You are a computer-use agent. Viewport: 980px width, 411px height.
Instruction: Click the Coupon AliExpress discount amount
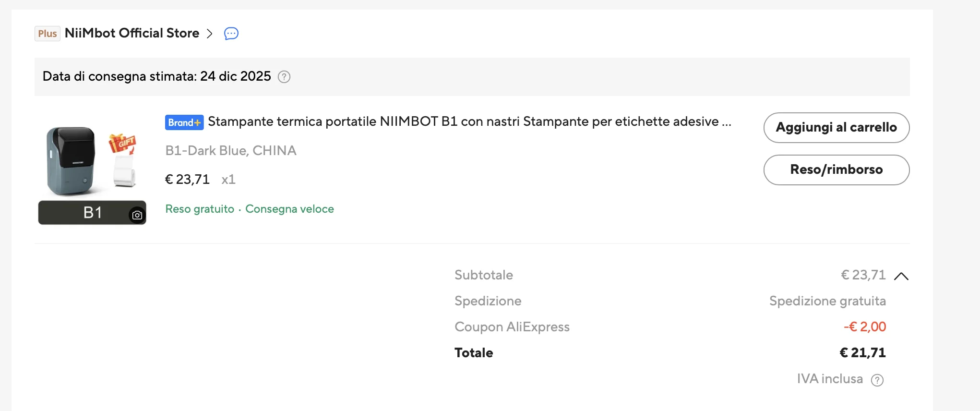tap(864, 327)
